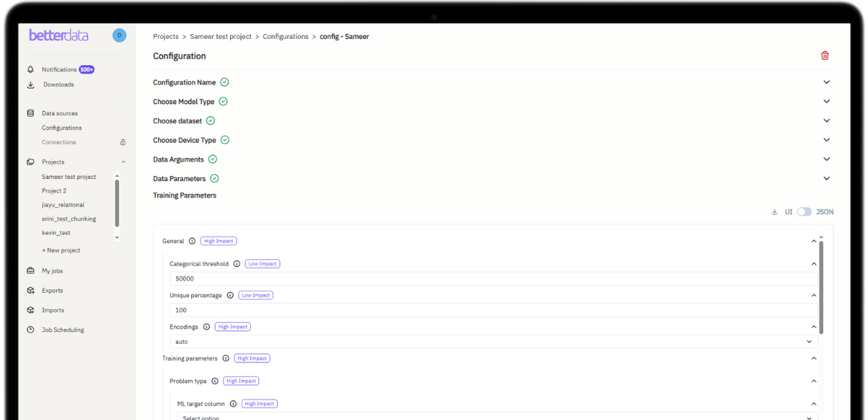This screenshot has height=420, width=868.
Task: Expand the Choose Model Type section chevron
Action: click(826, 101)
